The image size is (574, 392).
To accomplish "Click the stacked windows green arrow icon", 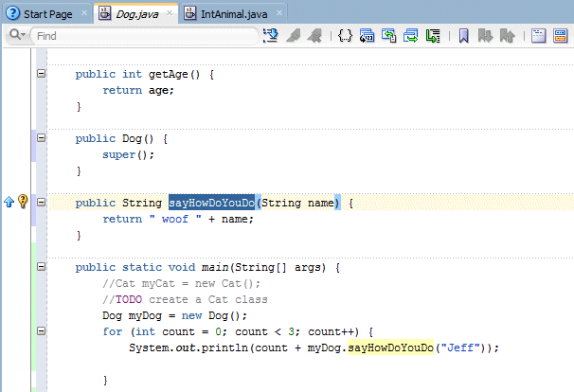I will [411, 36].
